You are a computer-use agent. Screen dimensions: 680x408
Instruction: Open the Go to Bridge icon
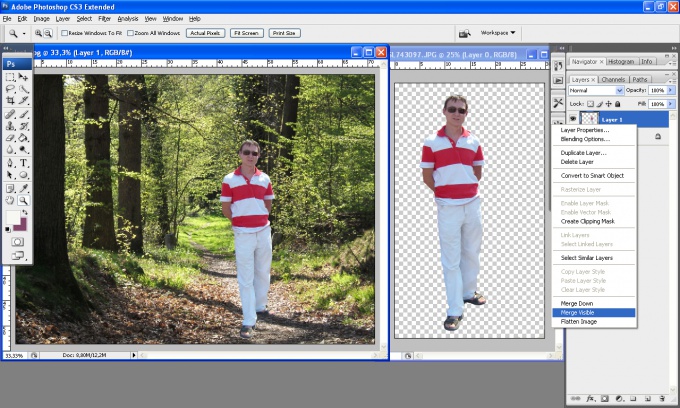pos(464,33)
